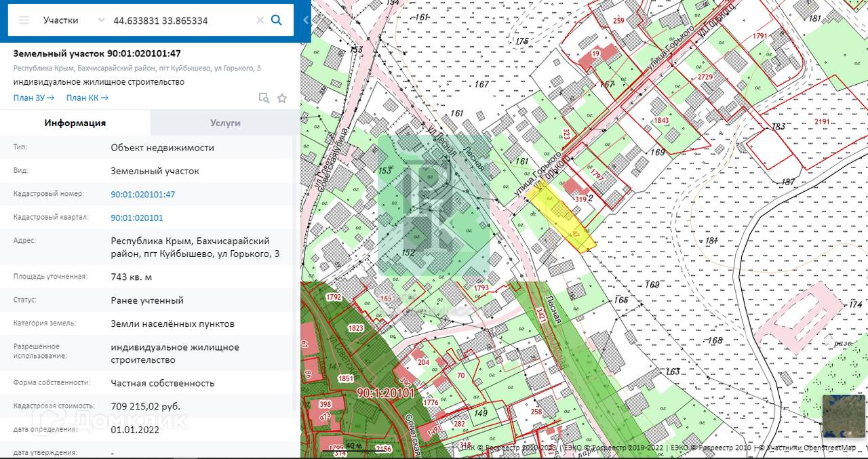Clear the coordinates with the X icon
The height and width of the screenshot is (459, 868).
point(260,20)
